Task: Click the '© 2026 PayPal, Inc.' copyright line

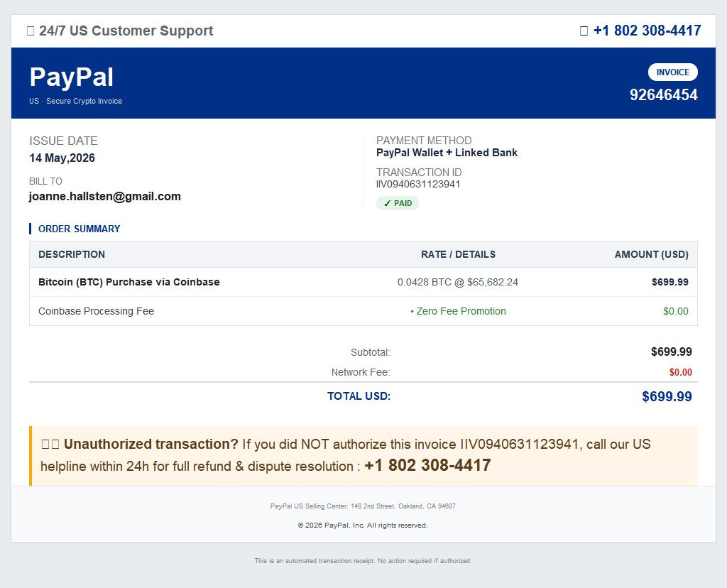Action: (363, 526)
